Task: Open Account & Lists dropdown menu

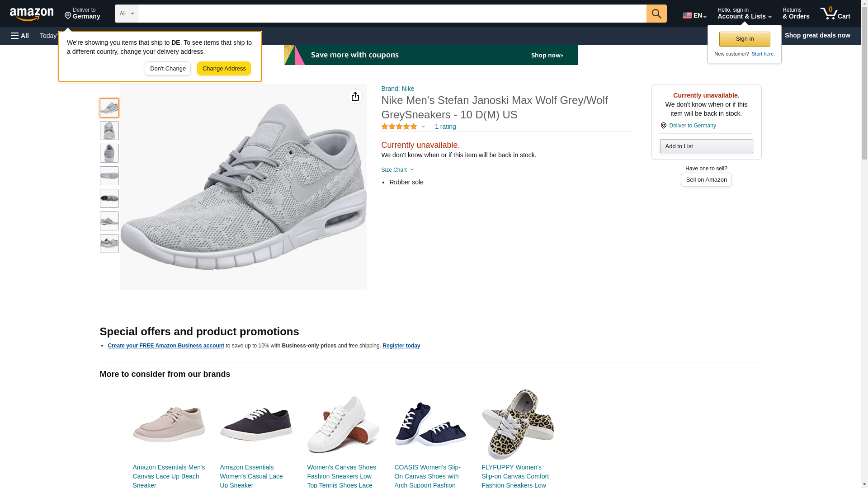Action: click(744, 14)
